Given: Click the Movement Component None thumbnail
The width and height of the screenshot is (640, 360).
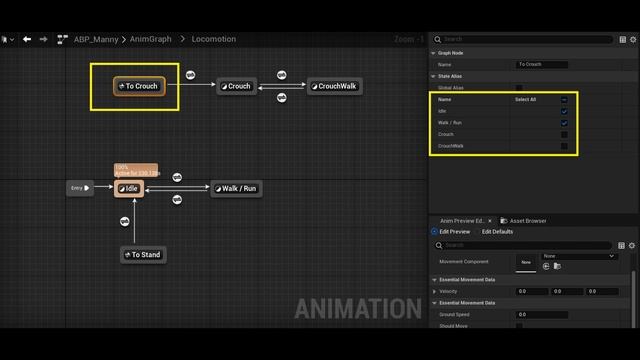Looking at the screenshot, I should click(526, 262).
